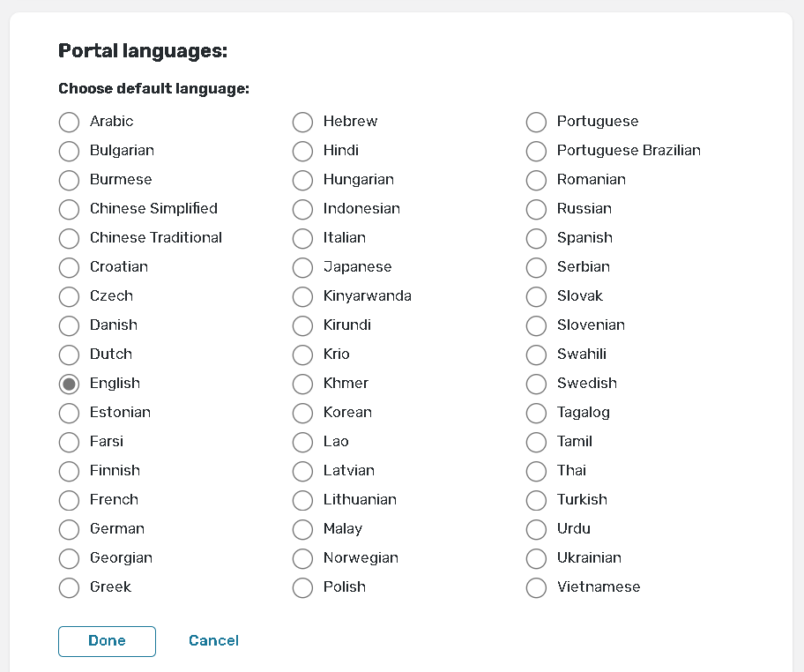The width and height of the screenshot is (804, 672).
Task: Select the Greek language option
Action: pos(70,587)
